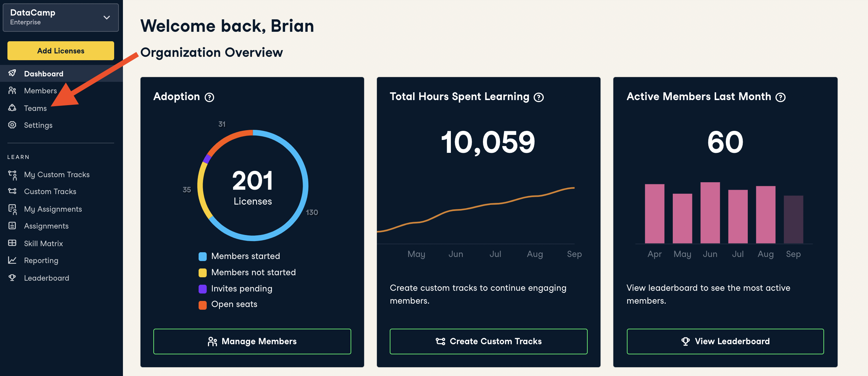
Task: Go to Custom Tracks in sidebar
Action: 50,191
